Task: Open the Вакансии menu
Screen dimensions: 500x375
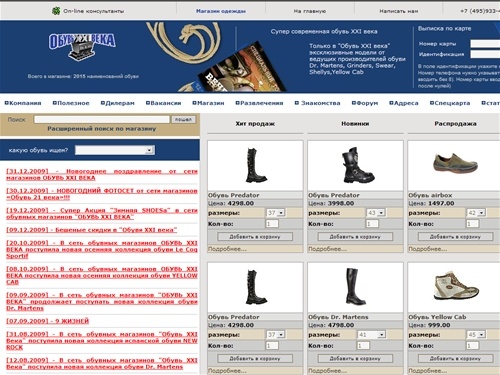Action: tap(163, 103)
